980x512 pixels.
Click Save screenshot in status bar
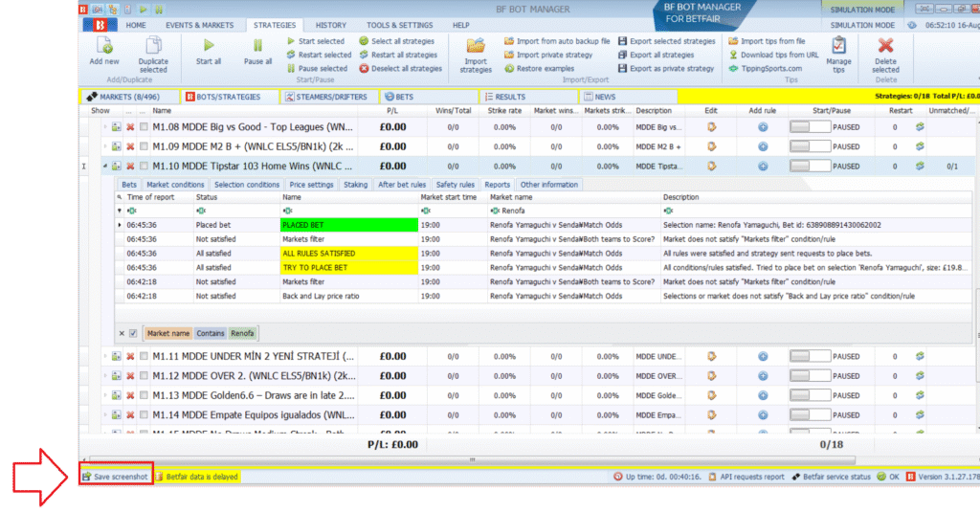pyautogui.click(x=116, y=477)
